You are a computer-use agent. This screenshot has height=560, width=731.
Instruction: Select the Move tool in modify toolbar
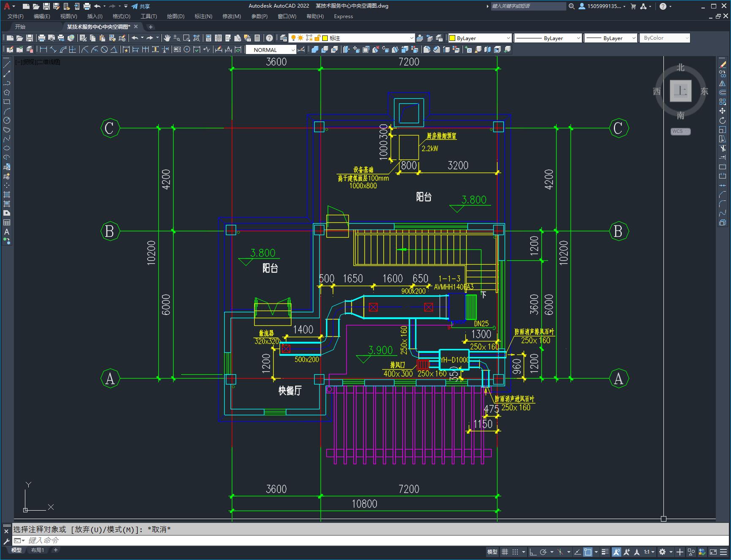pyautogui.click(x=723, y=111)
